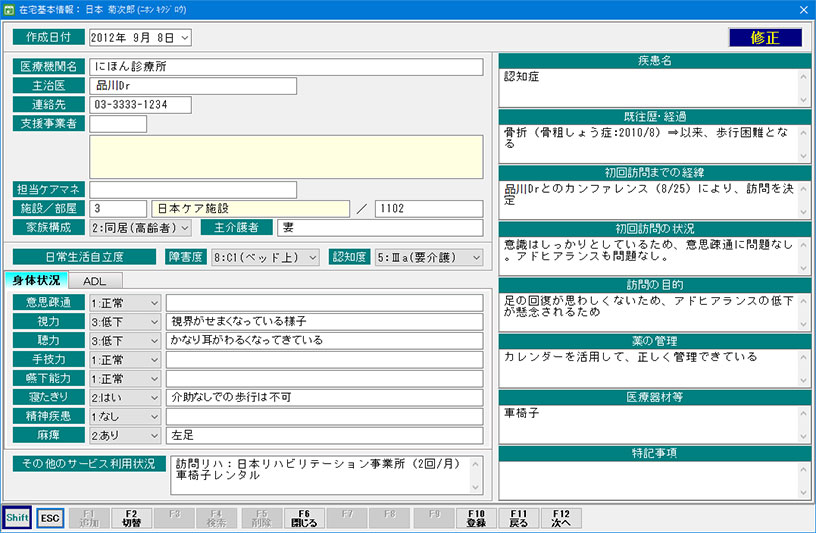Click up arrow of 特記事項 scrollbar
The height and width of the screenshot is (533, 816).
pyautogui.click(x=804, y=469)
